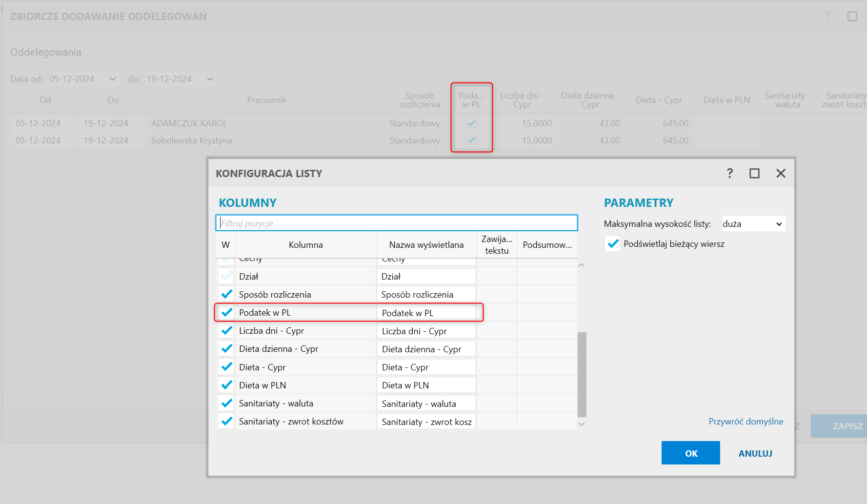Click the Nazwa wyświetlana column header

coord(426,245)
